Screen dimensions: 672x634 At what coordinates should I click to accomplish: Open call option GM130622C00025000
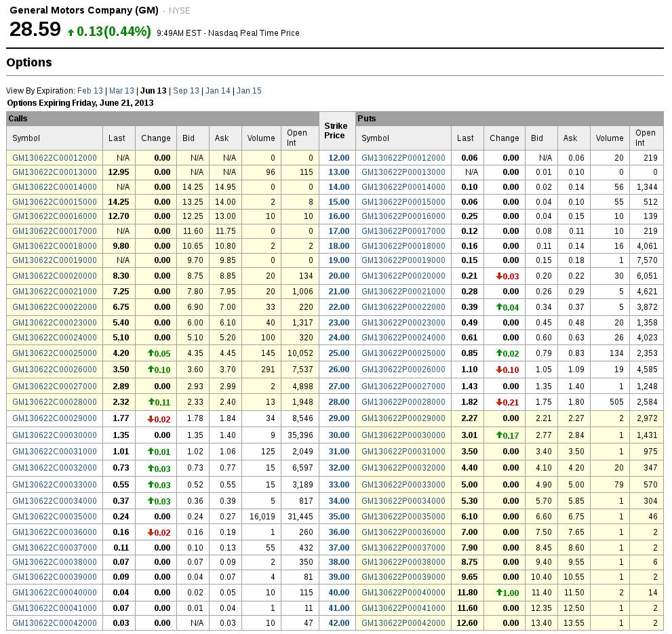(54, 353)
